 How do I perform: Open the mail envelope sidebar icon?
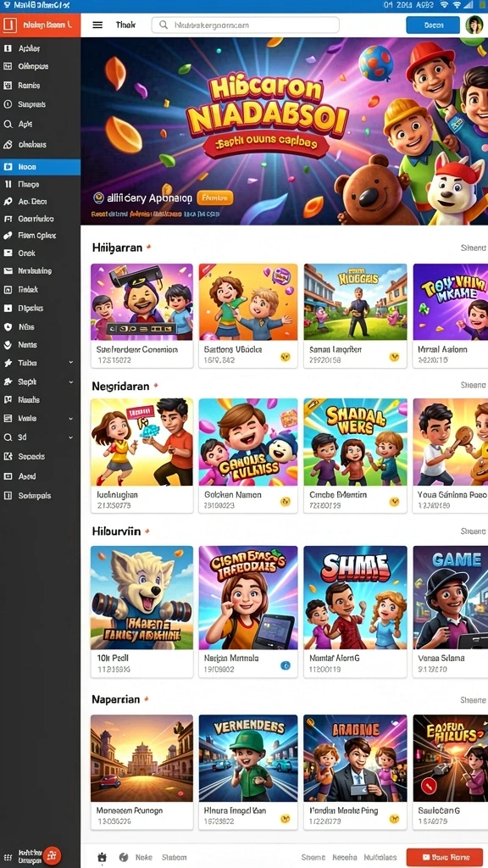8,270
